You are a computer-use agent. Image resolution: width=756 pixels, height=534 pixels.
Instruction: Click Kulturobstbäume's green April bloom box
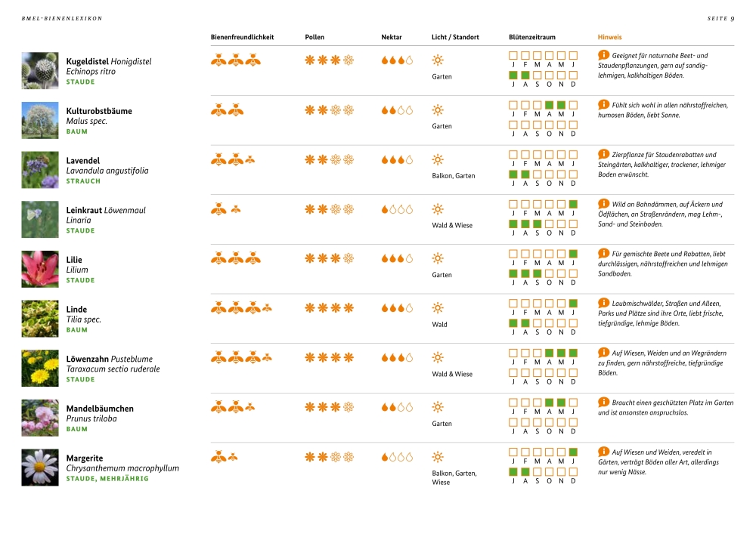(x=549, y=105)
